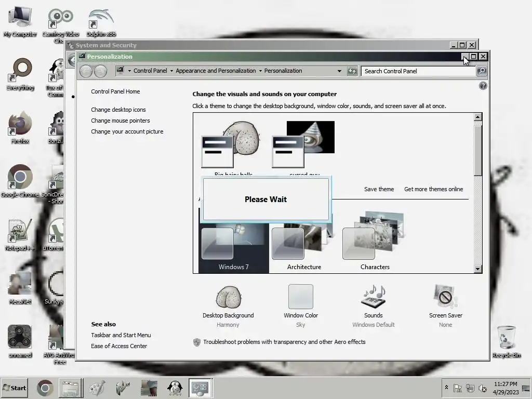Open Chrome from the taskbar

(x=45, y=388)
